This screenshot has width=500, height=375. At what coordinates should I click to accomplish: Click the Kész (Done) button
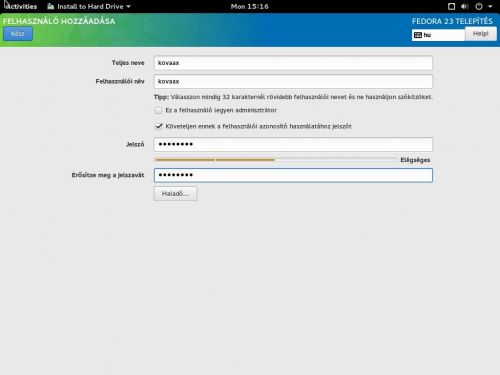[x=18, y=34]
